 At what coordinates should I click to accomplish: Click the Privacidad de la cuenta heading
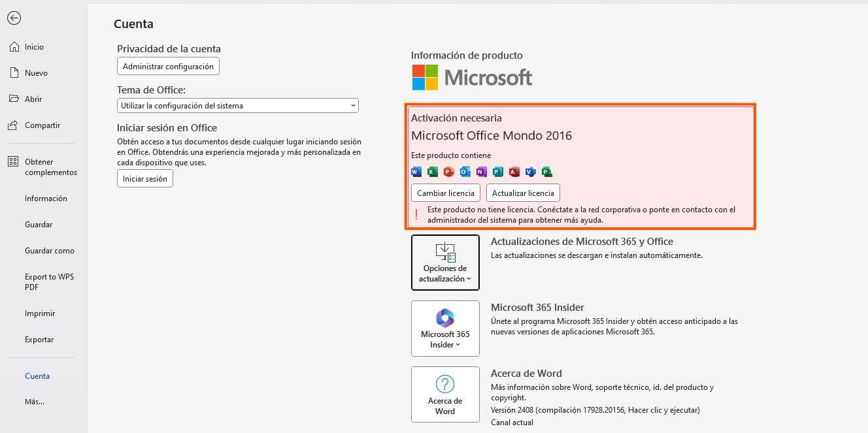pyautogui.click(x=169, y=48)
